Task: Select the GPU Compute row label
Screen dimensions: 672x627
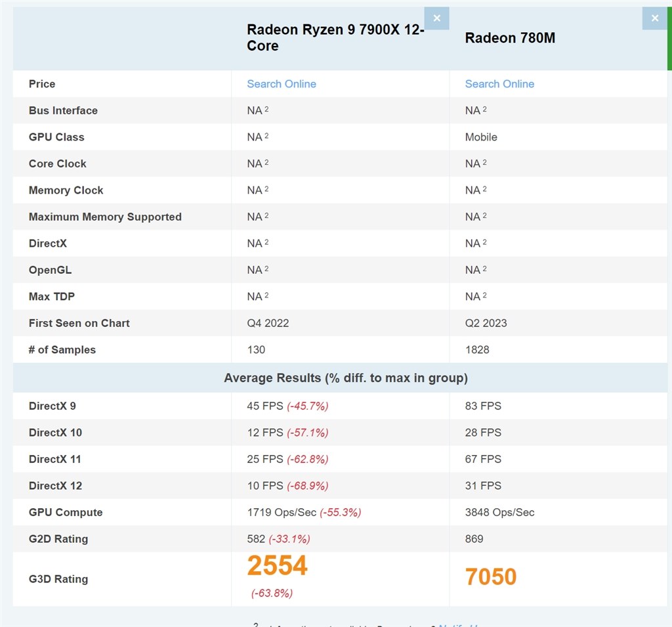Action: [x=66, y=513]
